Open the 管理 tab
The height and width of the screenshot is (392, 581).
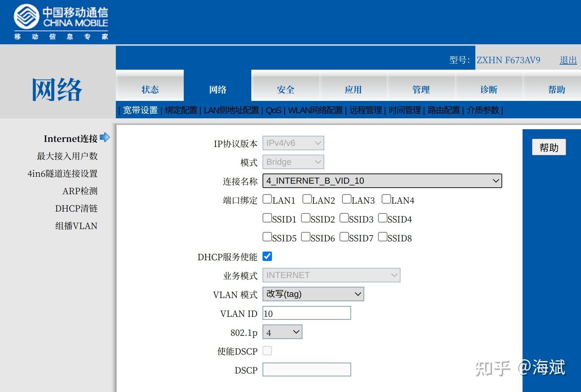(x=421, y=86)
